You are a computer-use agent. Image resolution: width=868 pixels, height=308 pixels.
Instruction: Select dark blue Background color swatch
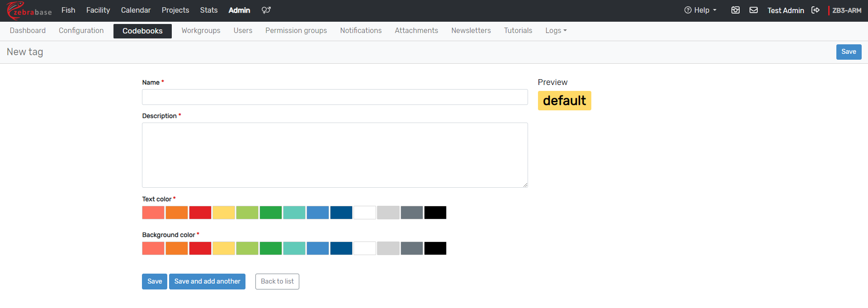(x=341, y=248)
